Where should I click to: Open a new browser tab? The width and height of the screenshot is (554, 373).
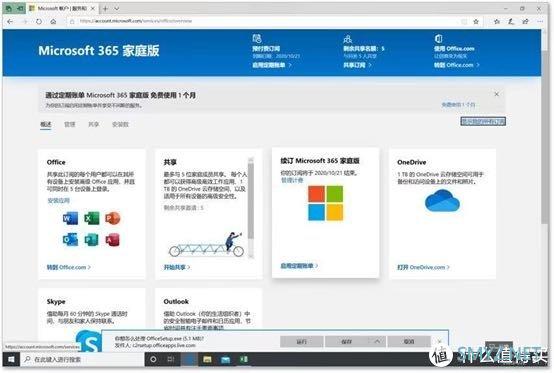(105, 8)
